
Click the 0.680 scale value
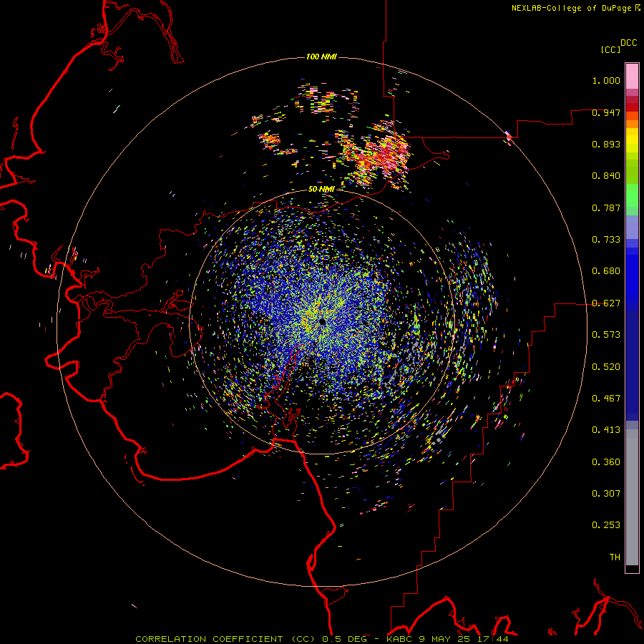tap(606, 271)
